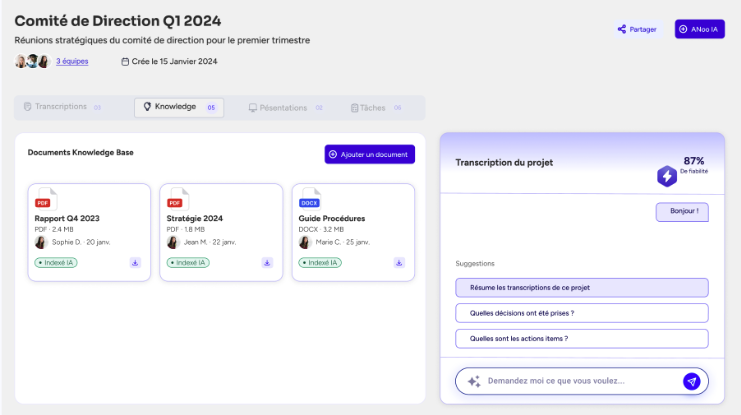Choose suggestion Résume les transcriptions de ce projet
The width and height of the screenshot is (741, 415).
click(x=582, y=287)
